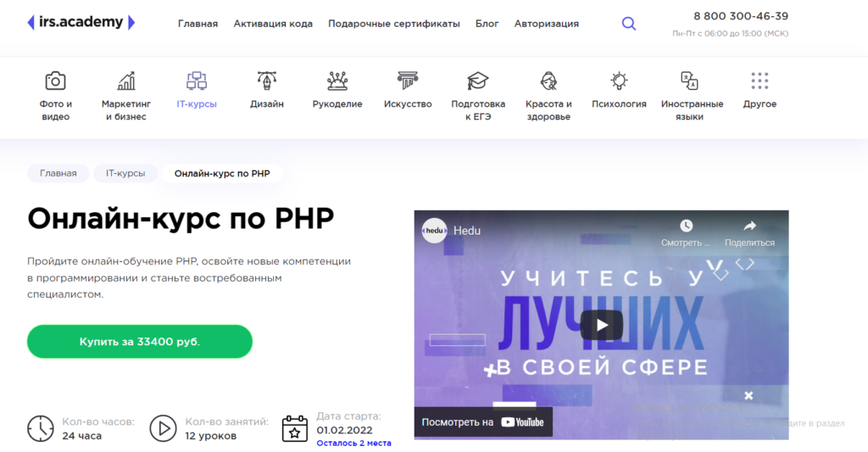The height and width of the screenshot is (452, 868).
Task: Open the Фото и видео category icon
Action: click(x=55, y=81)
